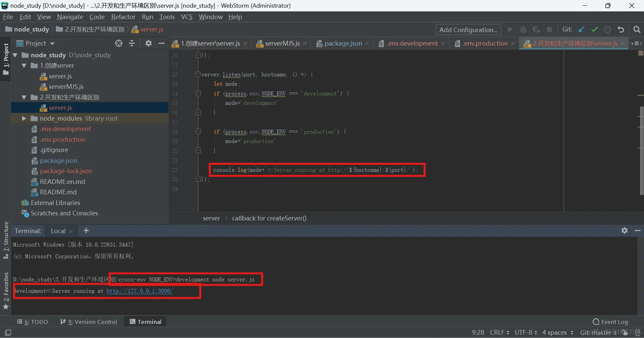Switch to the 1.创建server\server.js editor tab

pyautogui.click(x=210, y=44)
